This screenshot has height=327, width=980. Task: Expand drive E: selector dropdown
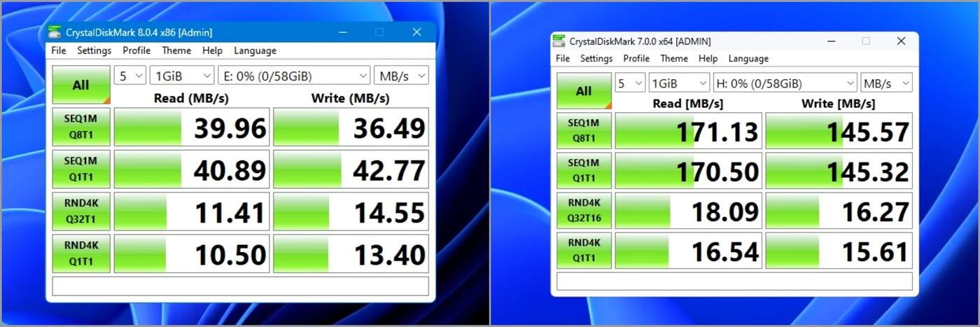(294, 76)
